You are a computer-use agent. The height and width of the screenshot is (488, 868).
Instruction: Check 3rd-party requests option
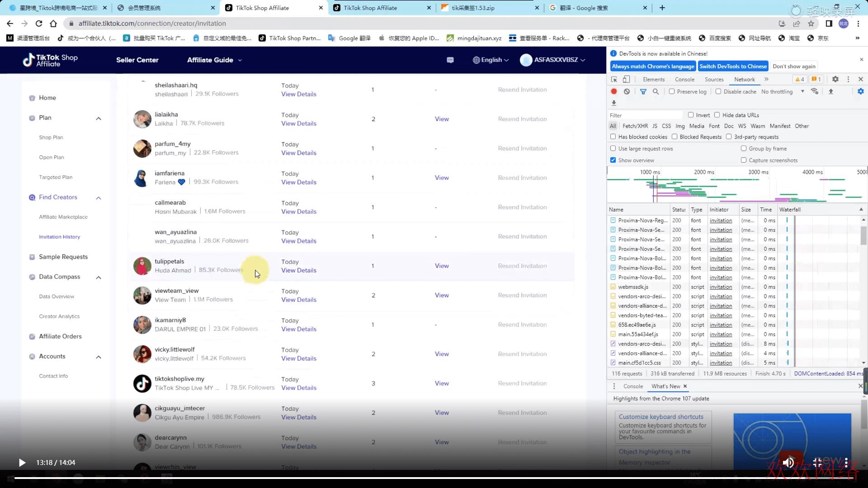pyautogui.click(x=729, y=136)
